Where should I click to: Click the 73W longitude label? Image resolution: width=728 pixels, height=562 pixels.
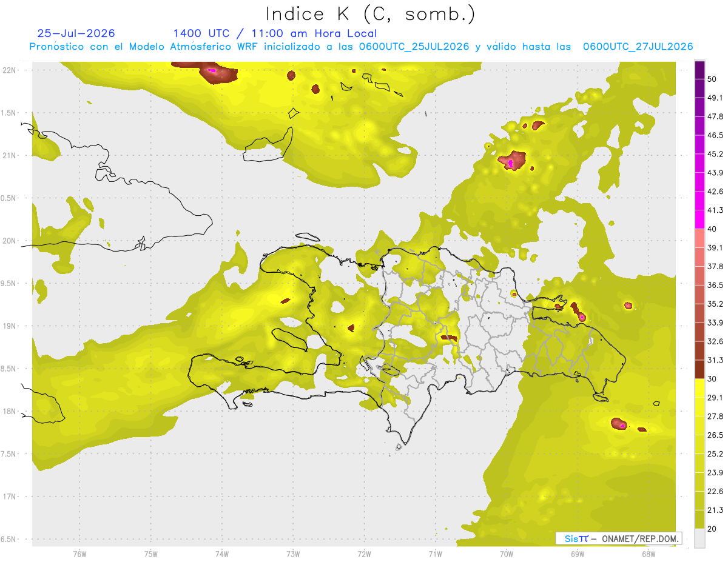pyautogui.click(x=293, y=554)
